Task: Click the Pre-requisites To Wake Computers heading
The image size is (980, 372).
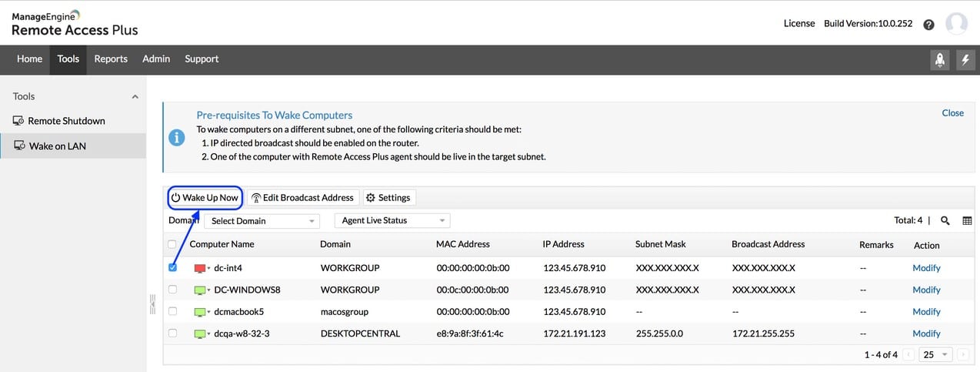Action: pos(275,115)
